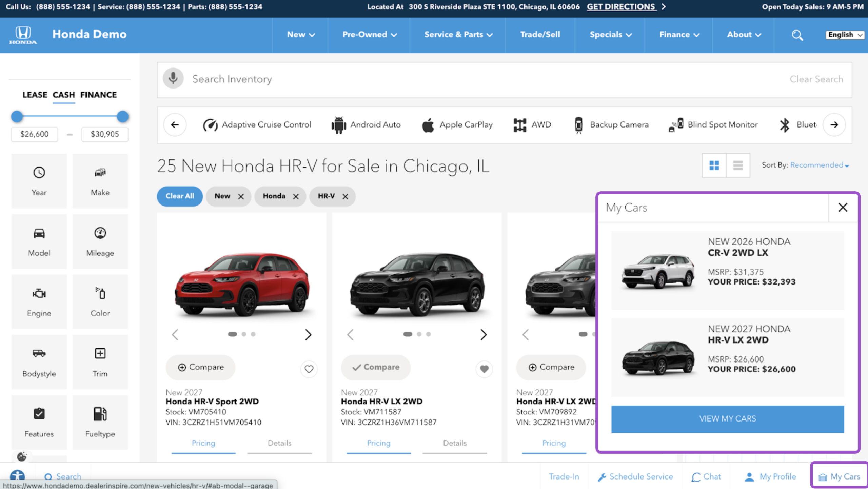Click the microphone voice search icon

click(x=173, y=78)
